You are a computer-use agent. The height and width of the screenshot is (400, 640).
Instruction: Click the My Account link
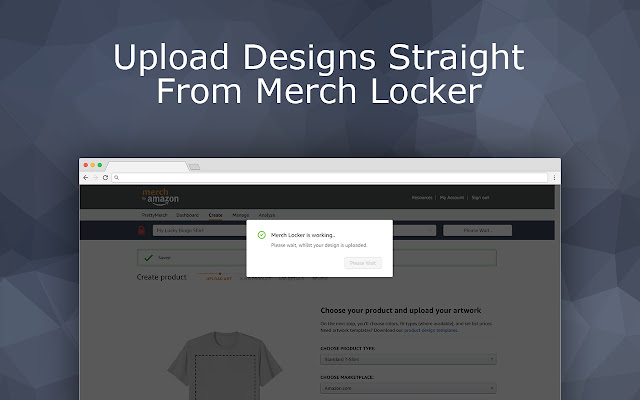tap(452, 198)
